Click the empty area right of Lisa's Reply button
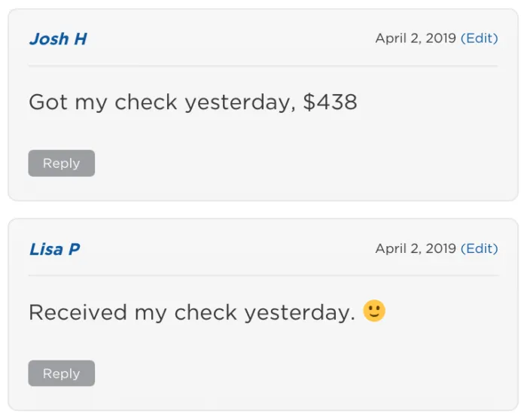527x420 pixels. (301, 373)
